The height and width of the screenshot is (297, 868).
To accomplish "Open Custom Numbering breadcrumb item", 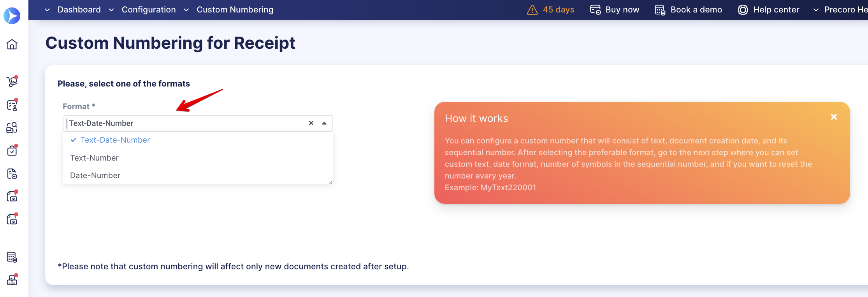I will [x=235, y=10].
